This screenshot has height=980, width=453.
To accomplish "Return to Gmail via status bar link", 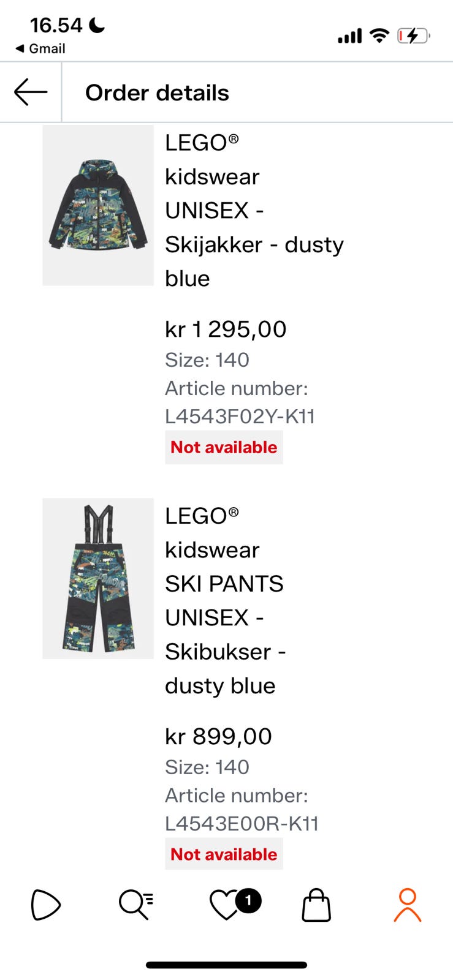I will [40, 48].
